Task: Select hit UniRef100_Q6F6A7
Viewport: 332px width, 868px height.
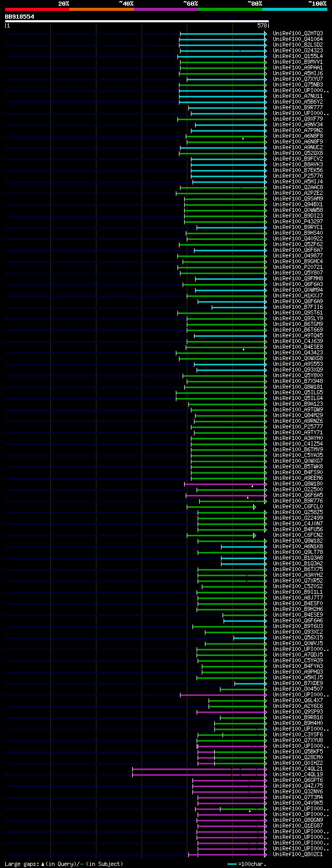Action: (x=298, y=250)
